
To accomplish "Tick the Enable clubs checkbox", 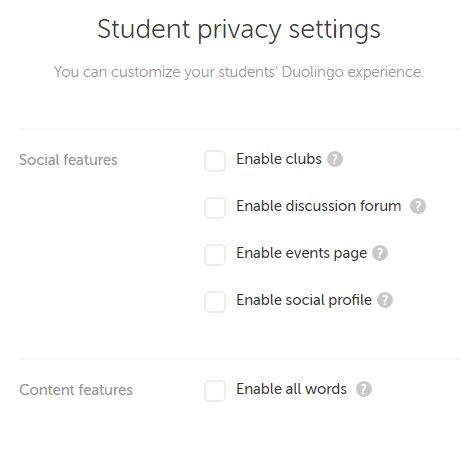I will point(215,161).
